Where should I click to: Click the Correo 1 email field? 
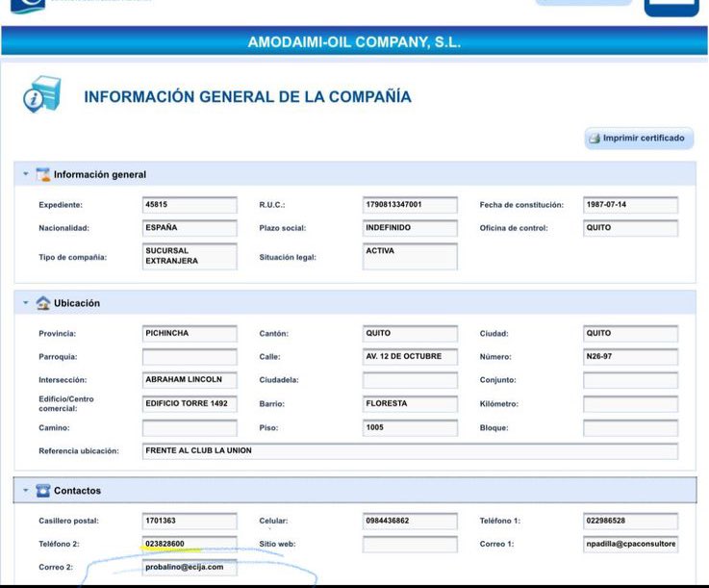630,544
